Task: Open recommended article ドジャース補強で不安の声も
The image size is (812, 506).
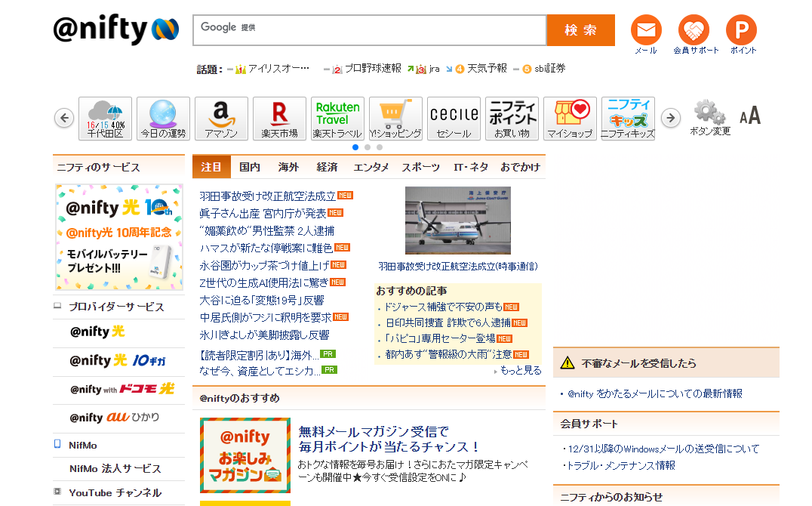Action: [444, 307]
